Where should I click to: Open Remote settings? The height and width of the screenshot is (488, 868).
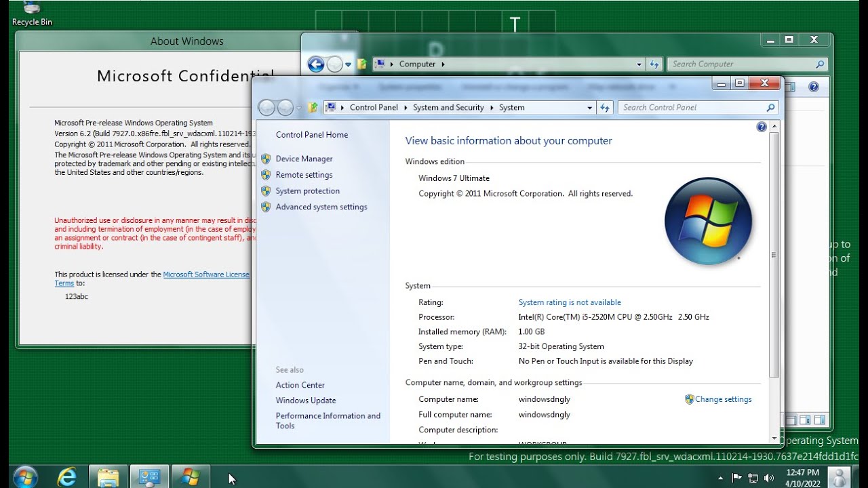[304, 175]
